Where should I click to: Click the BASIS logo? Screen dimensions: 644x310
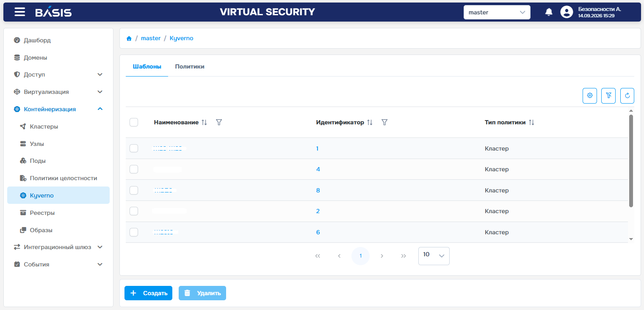coord(53,12)
